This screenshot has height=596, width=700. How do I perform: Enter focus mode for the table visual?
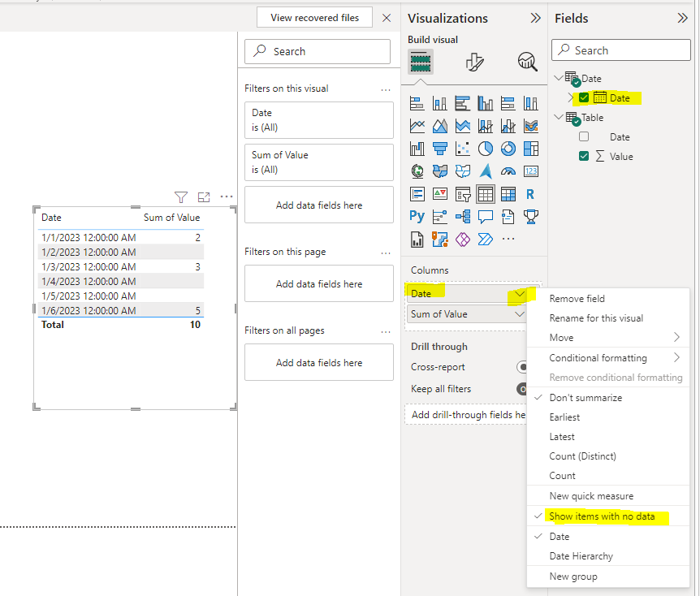(204, 197)
